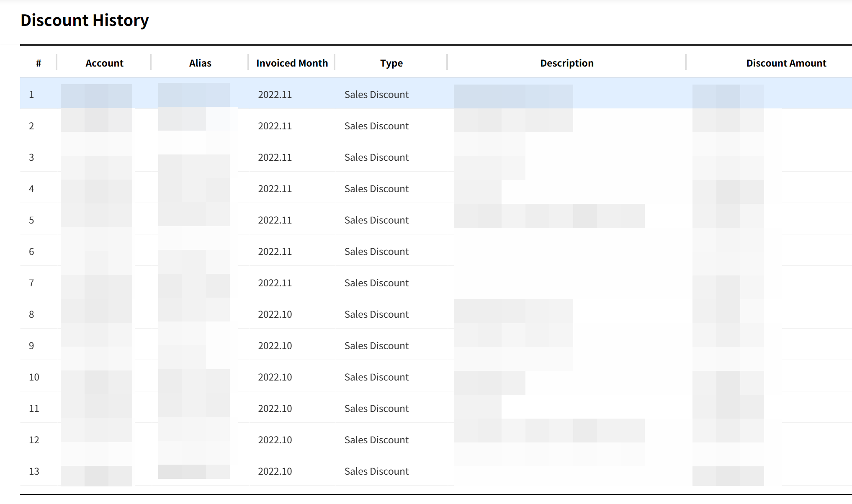The height and width of the screenshot is (504, 852).
Task: Click the Invoiced Month column header
Action: [292, 63]
